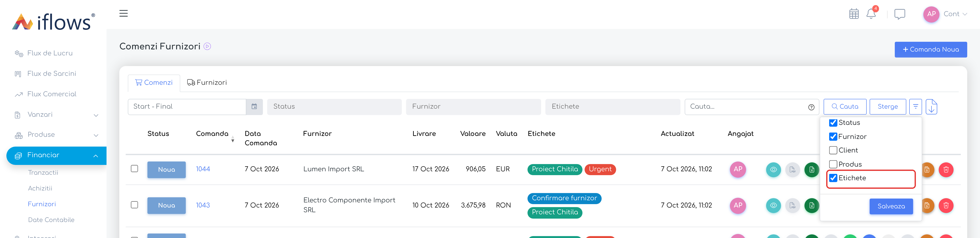Open the Etichete filter dropdown
980x238 pixels.
(x=612, y=107)
